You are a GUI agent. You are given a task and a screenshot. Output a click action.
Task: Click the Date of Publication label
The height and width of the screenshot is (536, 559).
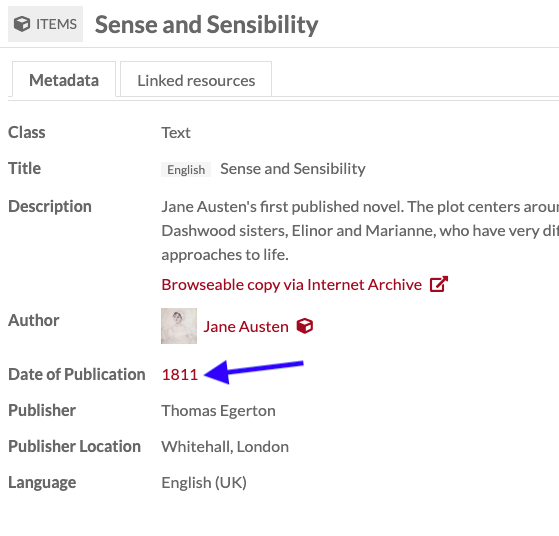[x=77, y=374]
